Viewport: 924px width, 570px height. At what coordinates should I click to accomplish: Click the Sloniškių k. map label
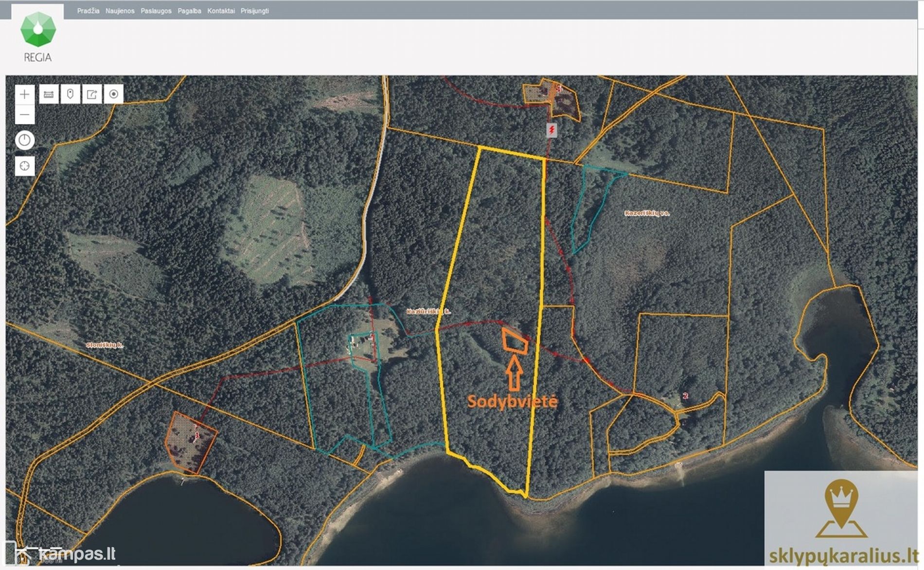click(x=105, y=345)
